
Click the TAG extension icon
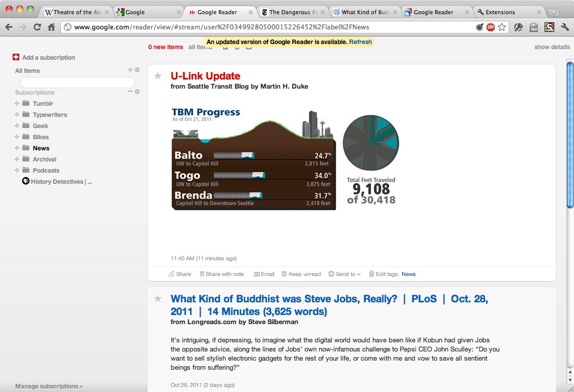[533, 27]
